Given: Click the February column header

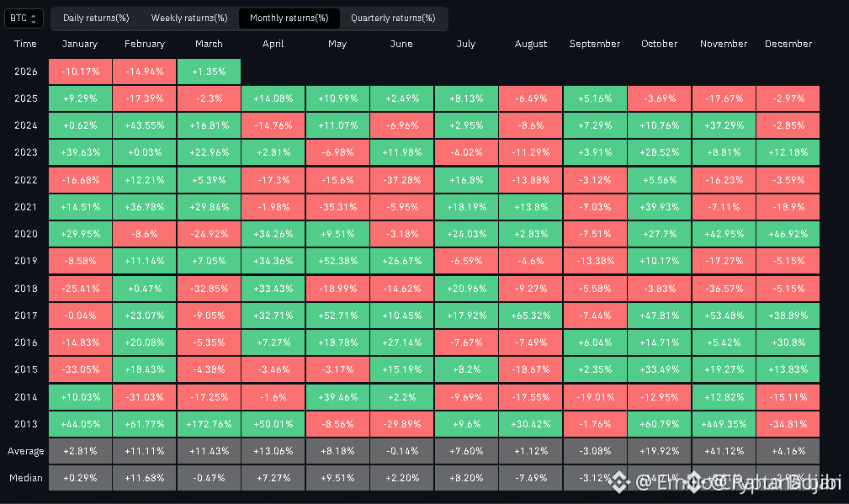Looking at the screenshot, I should click(x=145, y=44).
